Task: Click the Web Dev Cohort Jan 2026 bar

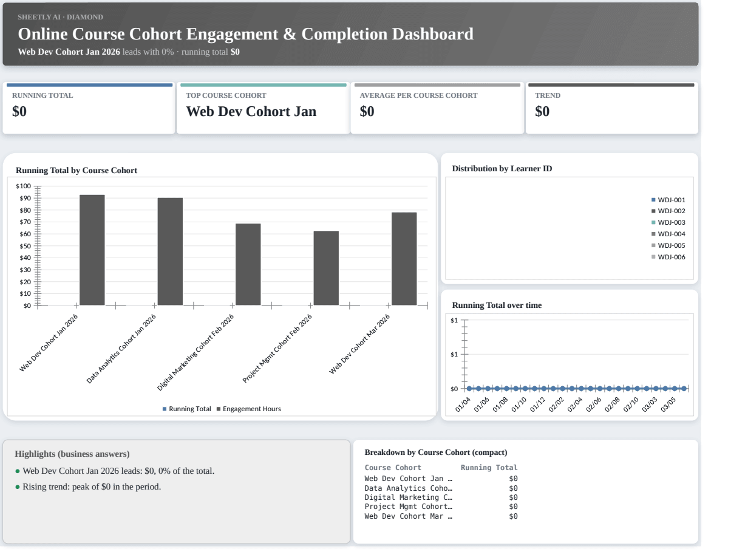Action: click(x=92, y=250)
